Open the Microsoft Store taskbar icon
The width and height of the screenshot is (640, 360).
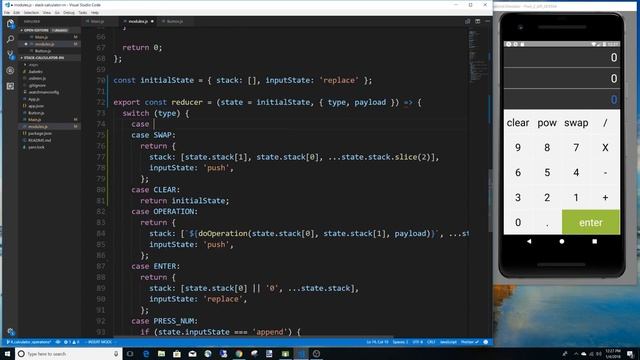pos(177,353)
